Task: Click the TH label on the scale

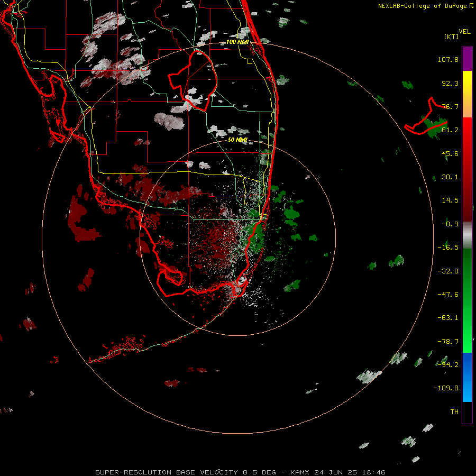Action: 454,412
